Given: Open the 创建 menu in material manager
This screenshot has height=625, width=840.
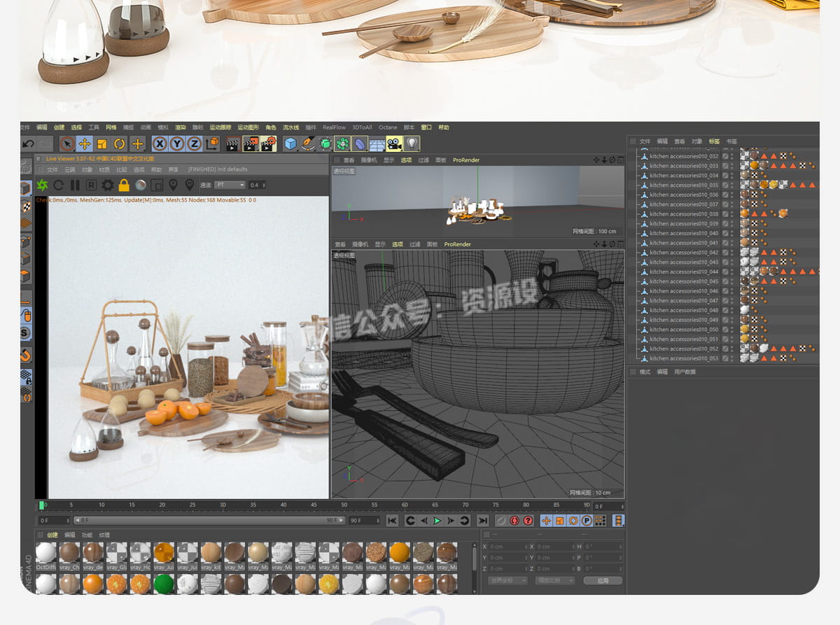Looking at the screenshot, I should (52, 535).
